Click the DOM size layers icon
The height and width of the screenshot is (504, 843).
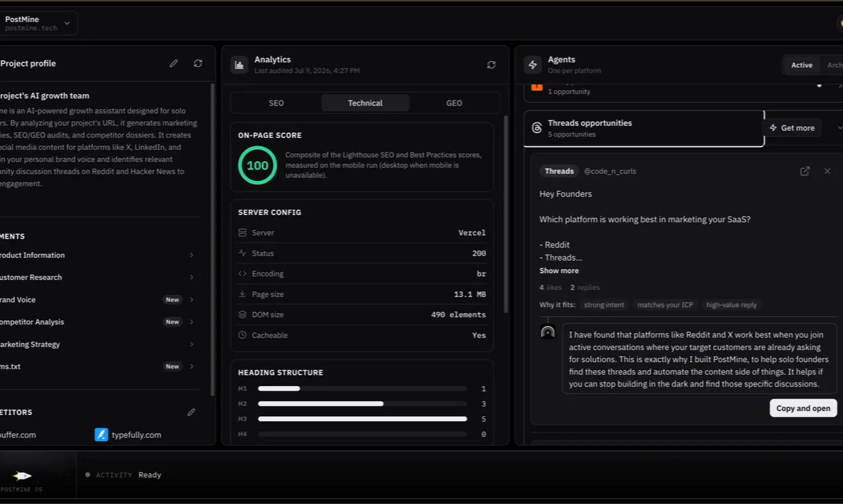point(242,315)
